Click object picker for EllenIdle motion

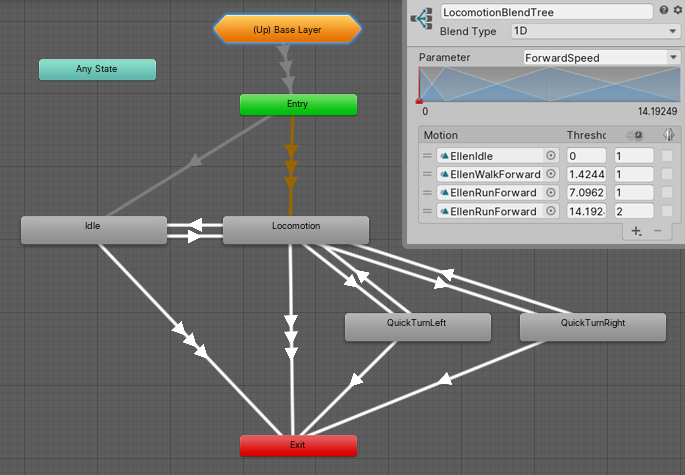click(551, 156)
